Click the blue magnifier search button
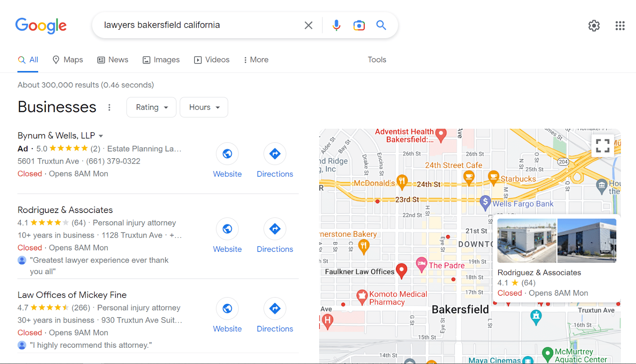 point(381,25)
